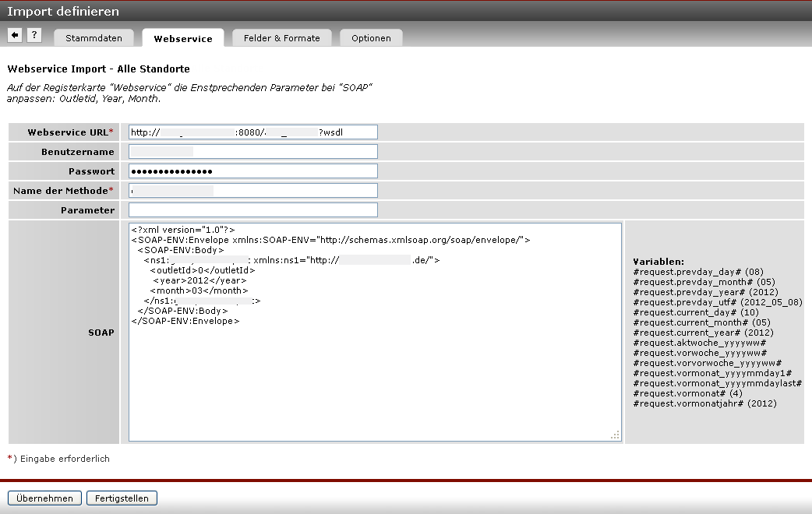Click the #request.aktwoche_yyyyww# variable

click(700, 343)
